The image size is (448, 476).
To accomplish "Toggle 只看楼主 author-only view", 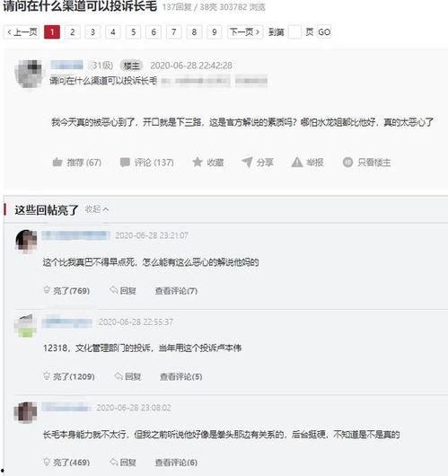I will (366, 163).
